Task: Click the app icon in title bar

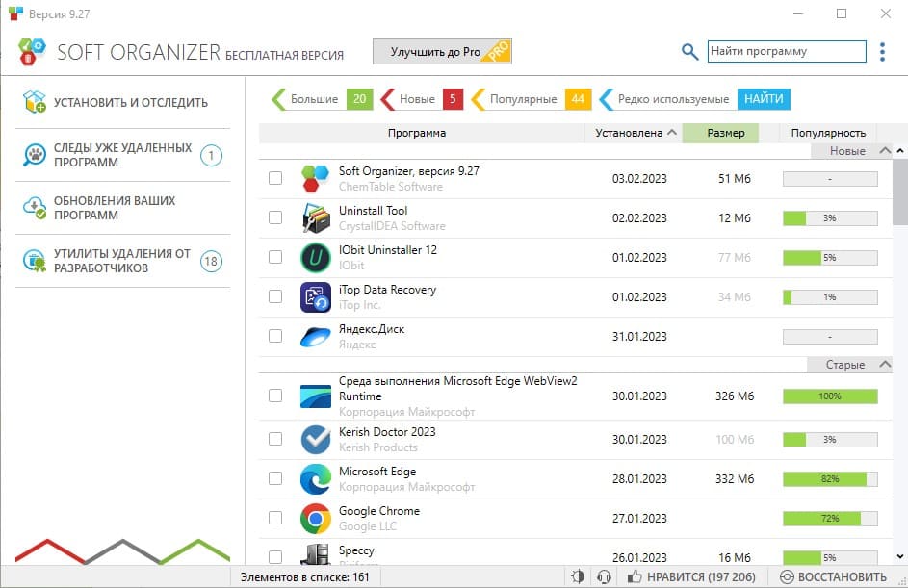Action: point(15,13)
